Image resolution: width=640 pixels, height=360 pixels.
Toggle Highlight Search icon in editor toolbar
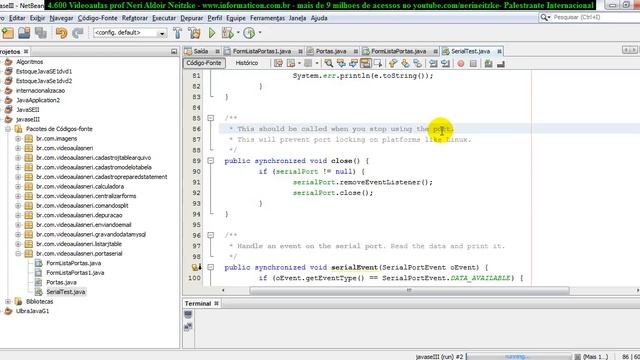coord(366,63)
